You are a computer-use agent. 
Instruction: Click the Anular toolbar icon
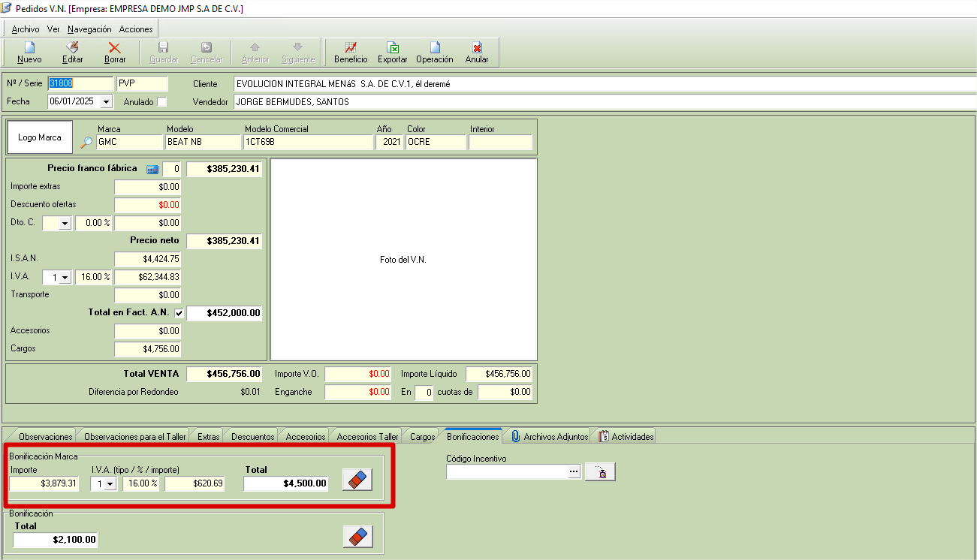coord(477,53)
